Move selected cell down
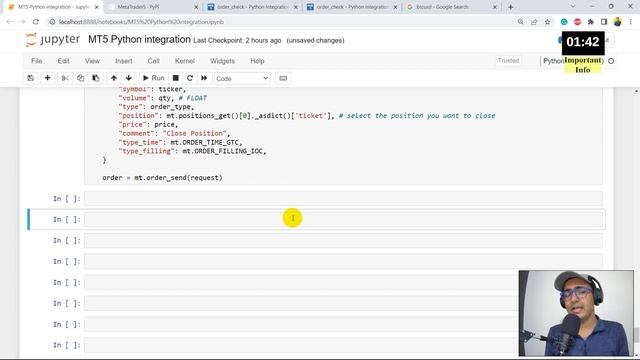 (129, 78)
